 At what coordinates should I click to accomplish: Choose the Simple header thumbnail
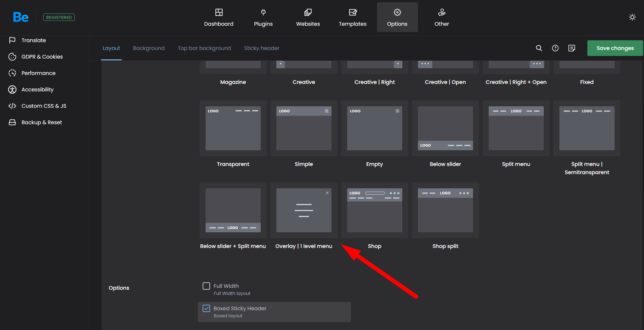pos(304,128)
